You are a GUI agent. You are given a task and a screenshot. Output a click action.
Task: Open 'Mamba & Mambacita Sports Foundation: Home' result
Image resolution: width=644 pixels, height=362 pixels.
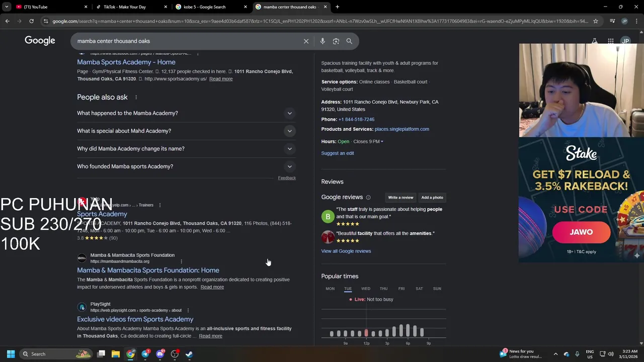tap(148, 270)
